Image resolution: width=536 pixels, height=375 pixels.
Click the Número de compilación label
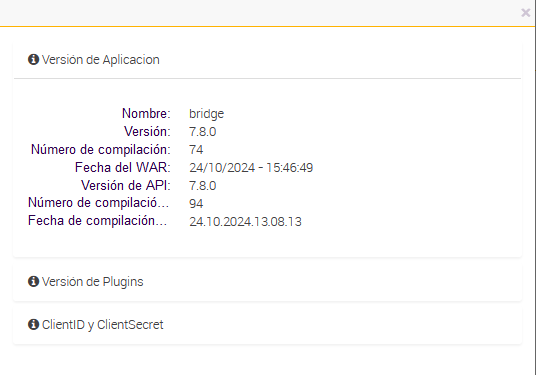[100, 150]
